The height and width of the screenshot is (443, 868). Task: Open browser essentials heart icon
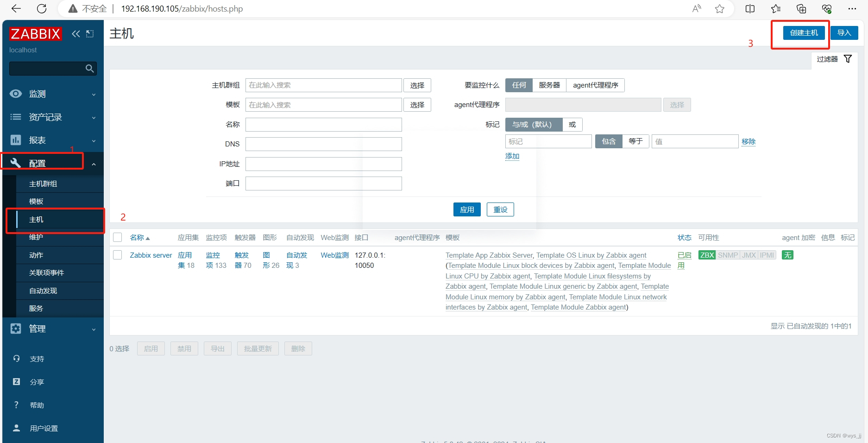click(x=827, y=8)
